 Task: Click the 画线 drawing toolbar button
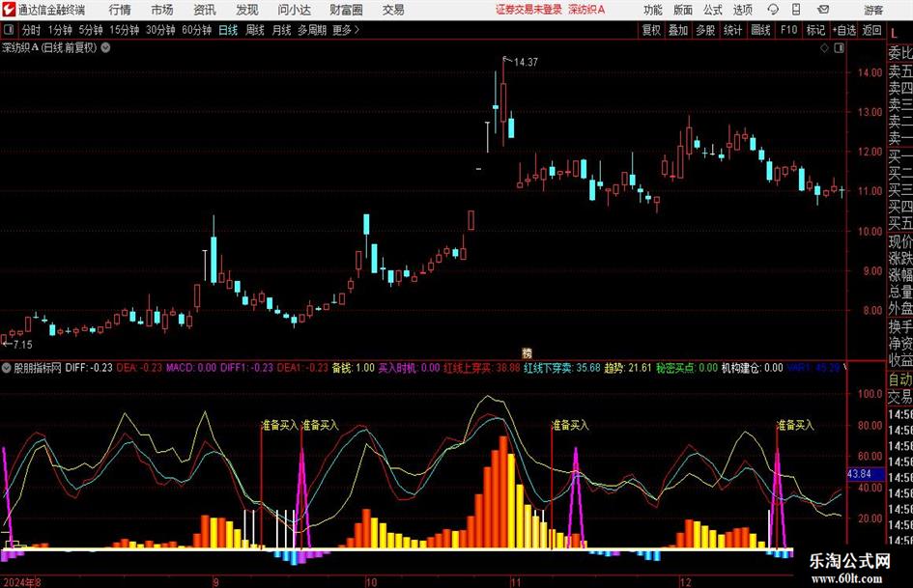pyautogui.click(x=760, y=30)
